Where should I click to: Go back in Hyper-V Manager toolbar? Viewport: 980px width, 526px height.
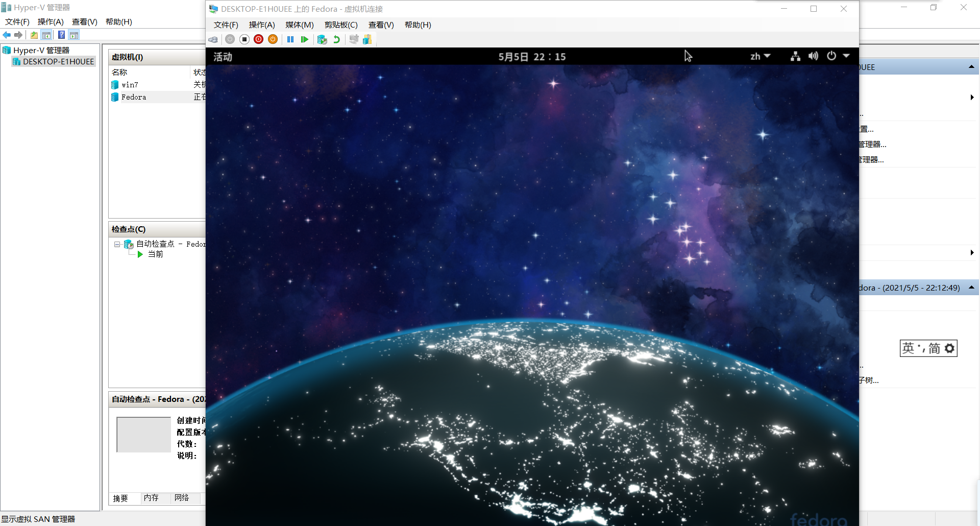point(7,35)
